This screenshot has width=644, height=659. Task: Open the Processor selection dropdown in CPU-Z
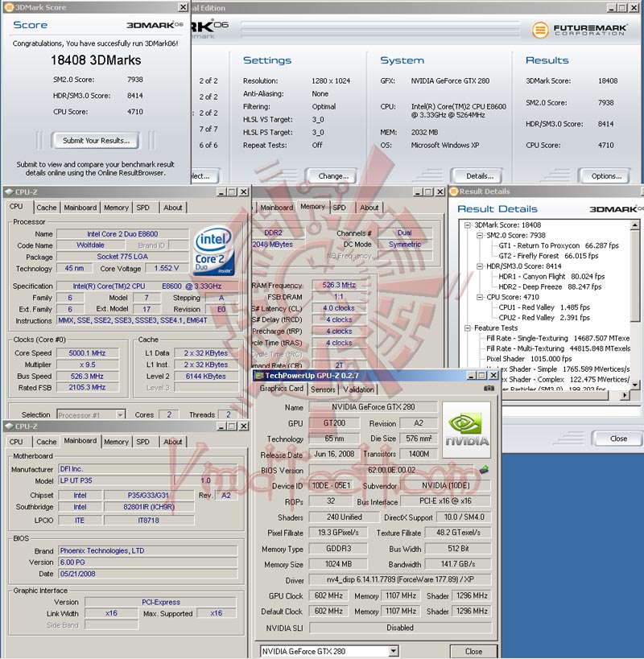pyautogui.click(x=120, y=415)
